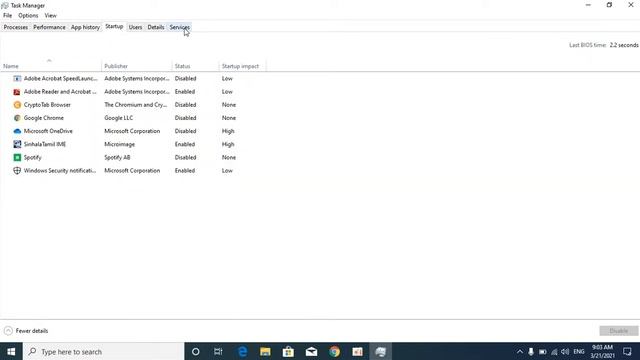This screenshot has width=640, height=360.
Task: Click the volume speaker tray icon
Action: pyautogui.click(x=565, y=351)
